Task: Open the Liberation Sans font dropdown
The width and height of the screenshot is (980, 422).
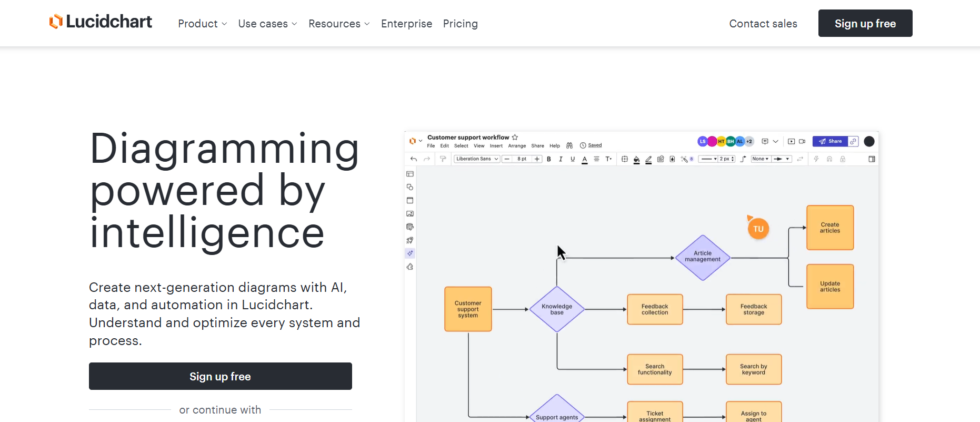Action: (x=477, y=159)
